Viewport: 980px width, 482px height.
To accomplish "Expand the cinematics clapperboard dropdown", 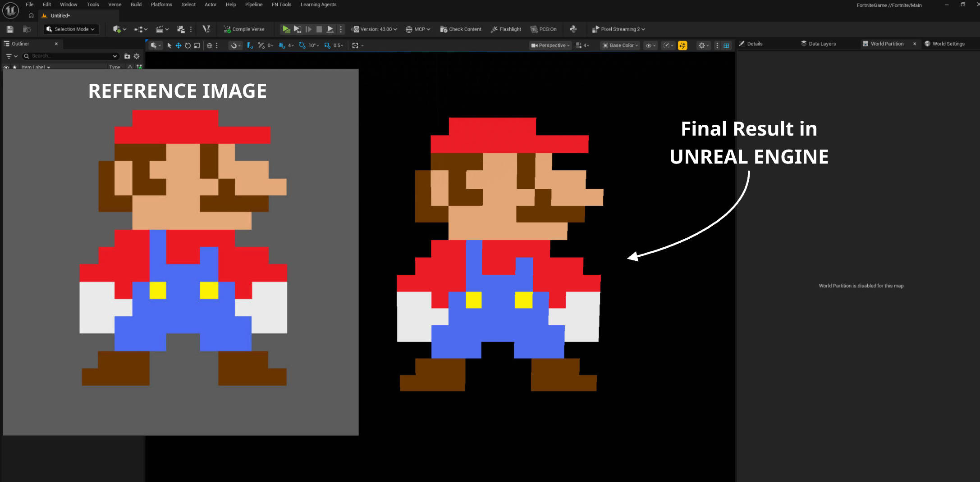I will point(162,29).
